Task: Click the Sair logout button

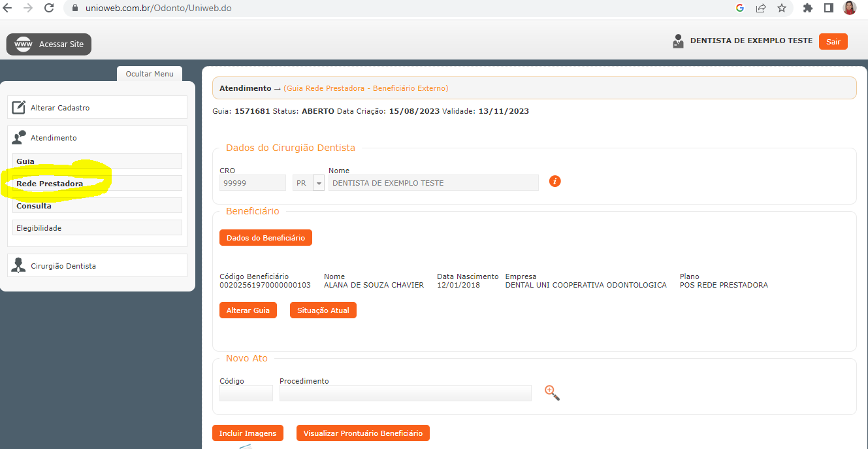Action: point(833,42)
